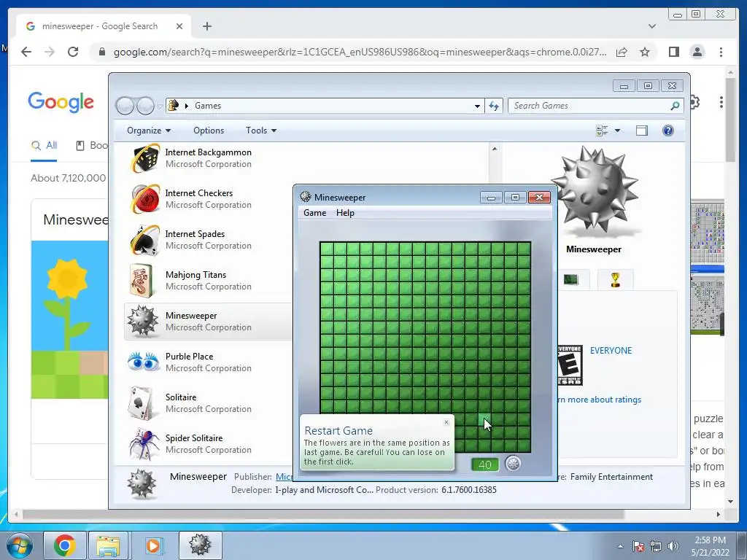Click learn more about ratings link
Screen dimensions: 747x560
click(600, 400)
